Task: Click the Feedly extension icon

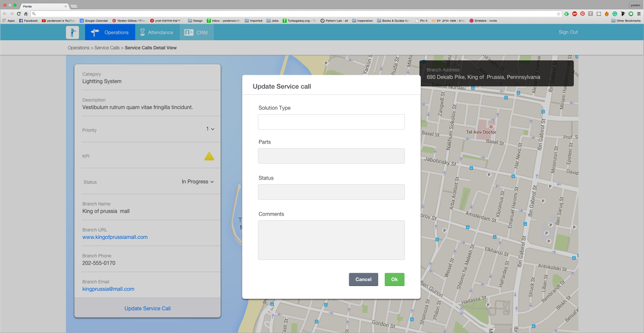Action: coord(566,14)
